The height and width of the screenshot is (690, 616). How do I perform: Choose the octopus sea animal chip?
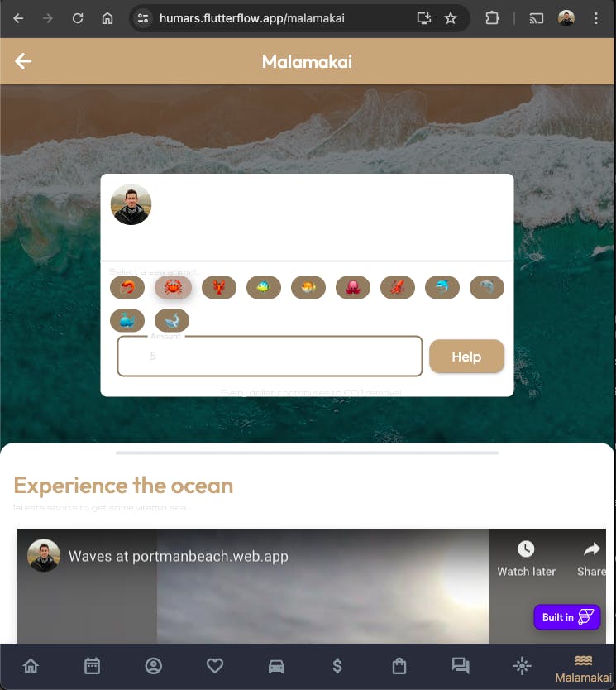tap(352, 288)
